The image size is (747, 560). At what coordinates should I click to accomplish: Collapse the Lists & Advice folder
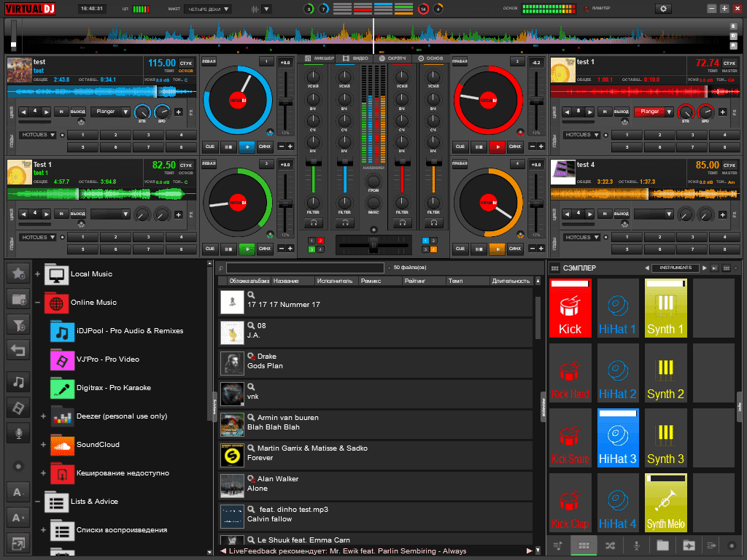pos(38,502)
